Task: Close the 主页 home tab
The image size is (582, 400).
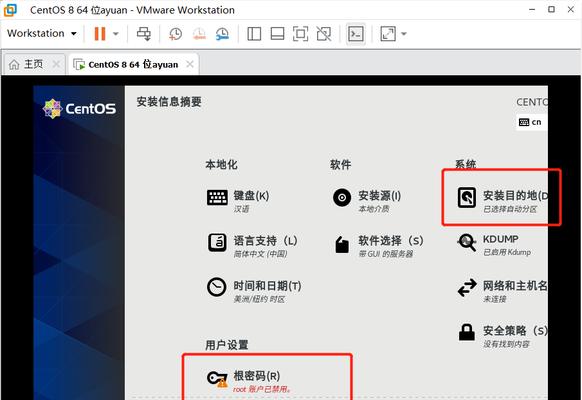Action: pyautogui.click(x=56, y=64)
